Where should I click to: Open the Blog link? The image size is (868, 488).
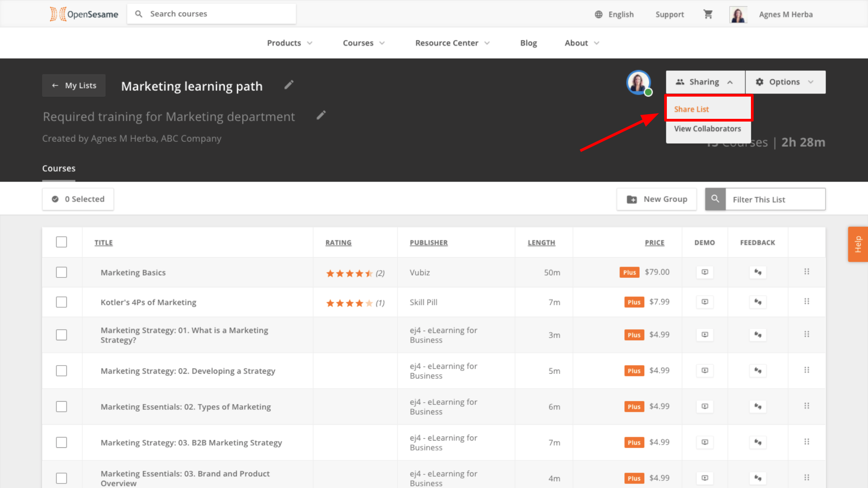point(528,43)
